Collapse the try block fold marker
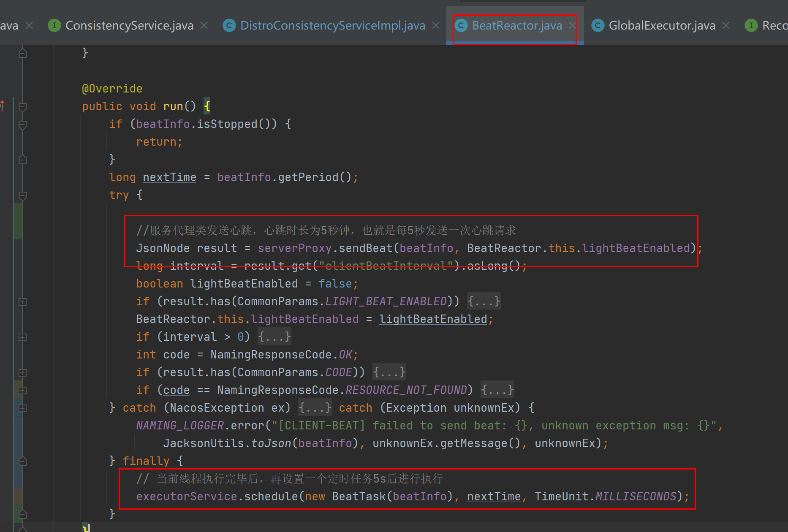This screenshot has width=788, height=532. [x=23, y=195]
